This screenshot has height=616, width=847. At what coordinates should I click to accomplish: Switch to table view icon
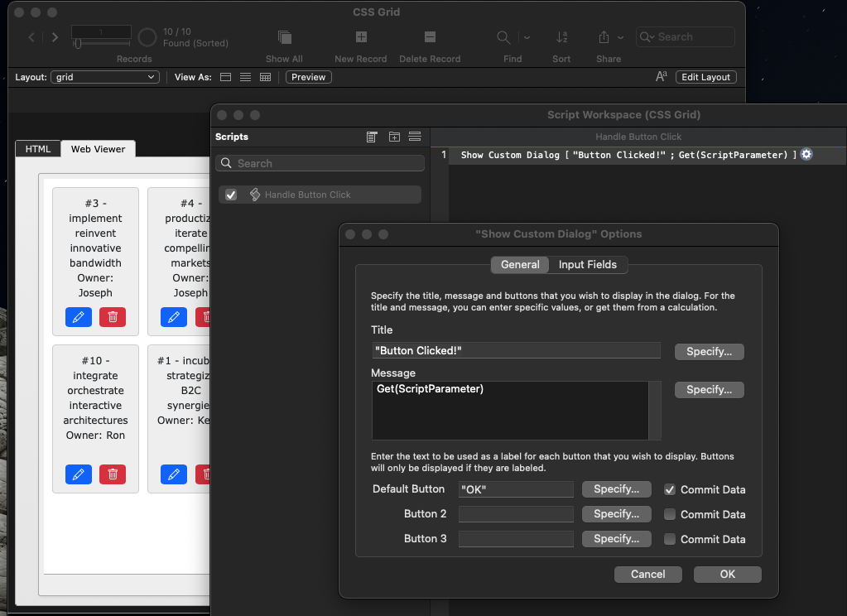tap(265, 77)
